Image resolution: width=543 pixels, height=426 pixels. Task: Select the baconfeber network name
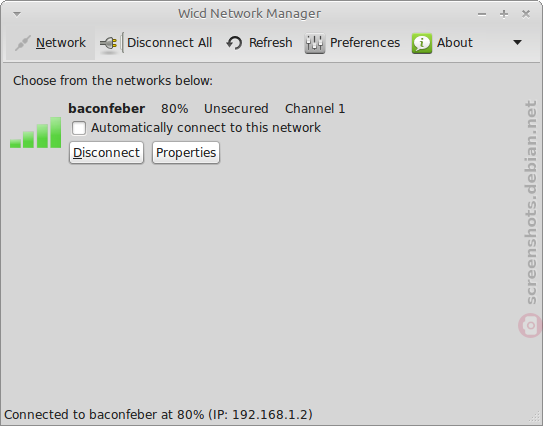tap(107, 108)
